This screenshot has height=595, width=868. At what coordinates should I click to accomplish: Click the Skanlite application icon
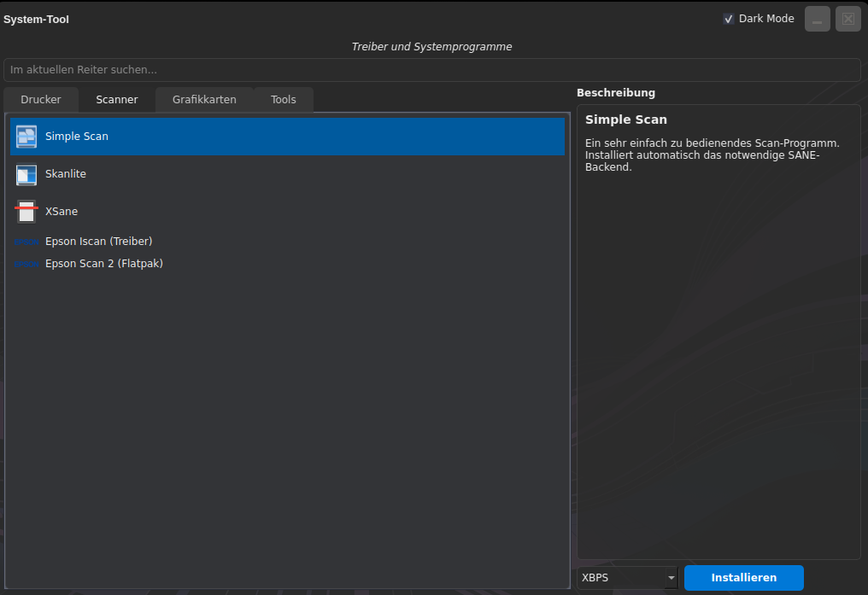point(26,174)
